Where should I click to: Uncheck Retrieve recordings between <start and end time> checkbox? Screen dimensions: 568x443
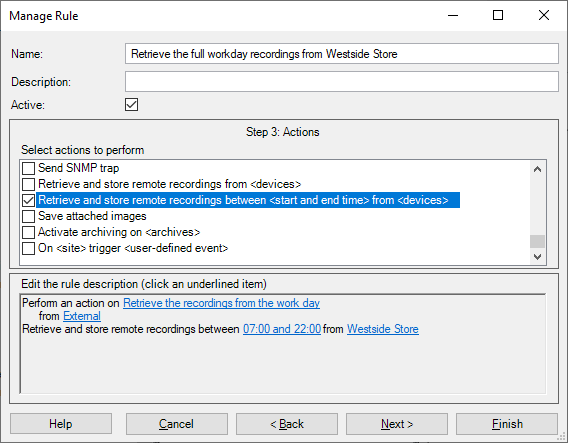coord(28,200)
